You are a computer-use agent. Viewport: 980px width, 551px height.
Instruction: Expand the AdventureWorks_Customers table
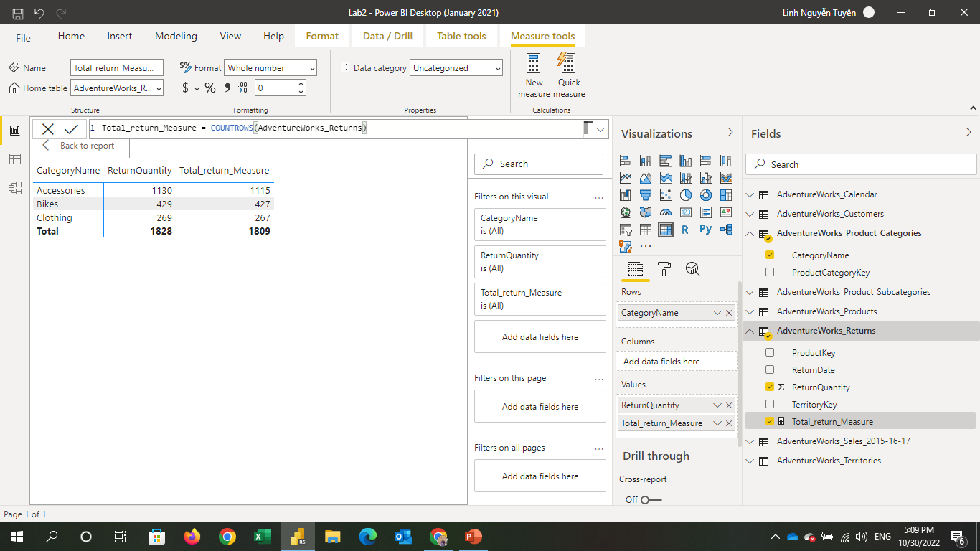(750, 214)
